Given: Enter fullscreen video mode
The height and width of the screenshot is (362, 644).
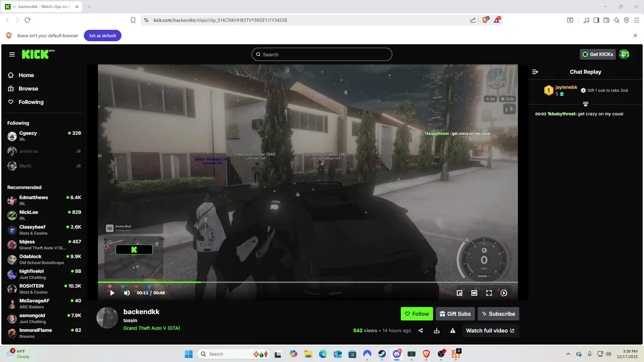Looking at the screenshot, I should 489,293.
